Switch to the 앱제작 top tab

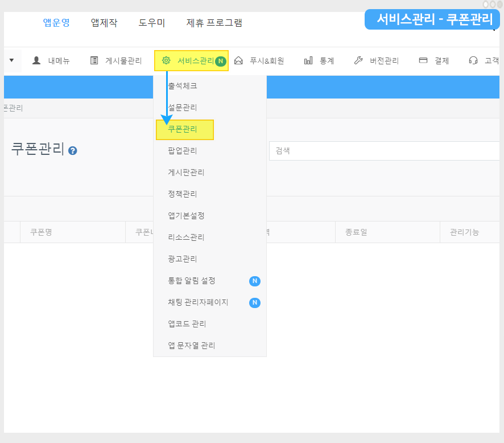click(x=104, y=23)
